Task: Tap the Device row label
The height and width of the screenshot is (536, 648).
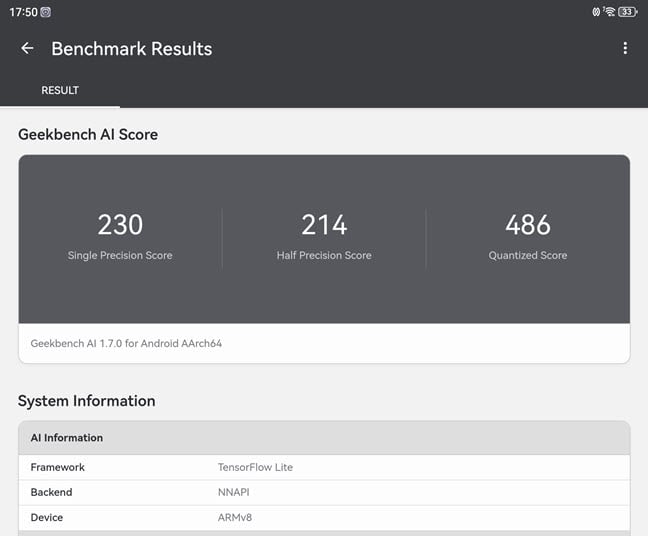Action: (47, 517)
